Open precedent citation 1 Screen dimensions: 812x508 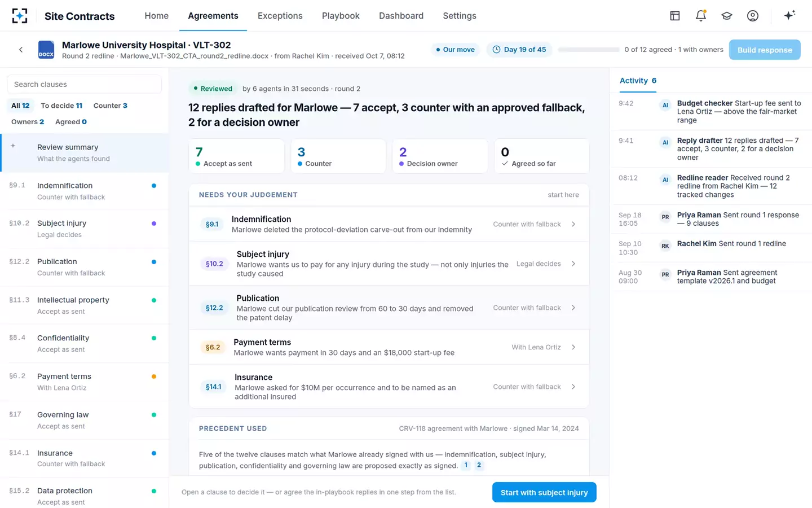pyautogui.click(x=466, y=465)
